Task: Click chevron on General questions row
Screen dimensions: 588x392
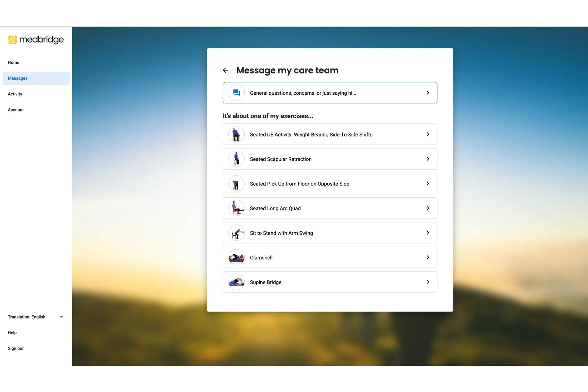Action: pyautogui.click(x=428, y=93)
